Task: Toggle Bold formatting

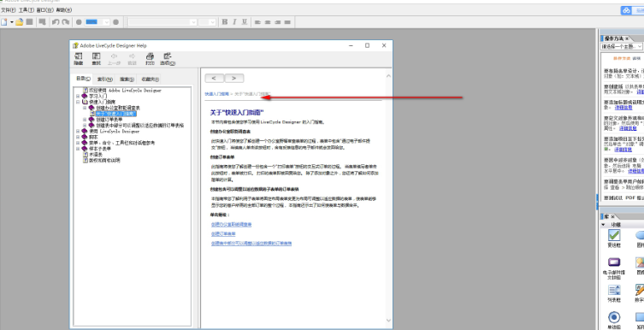Action: pyautogui.click(x=225, y=22)
